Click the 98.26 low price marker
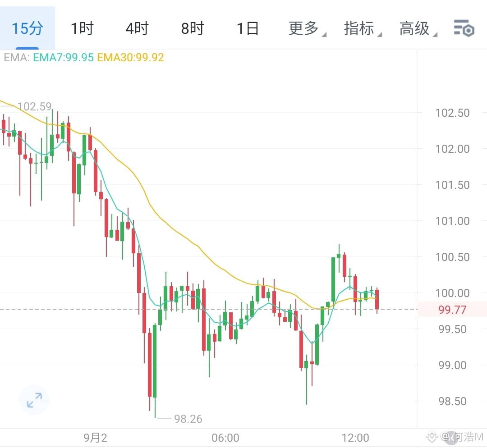The height and width of the screenshot is (448, 487). tap(188, 419)
